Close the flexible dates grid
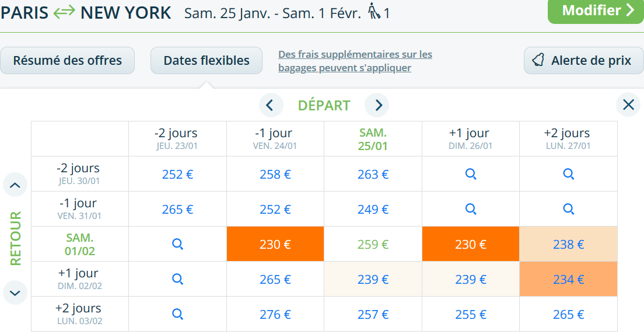644x334 pixels. 628,105
